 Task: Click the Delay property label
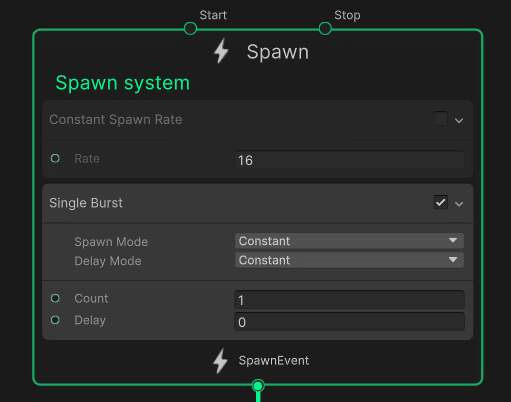[90, 320]
